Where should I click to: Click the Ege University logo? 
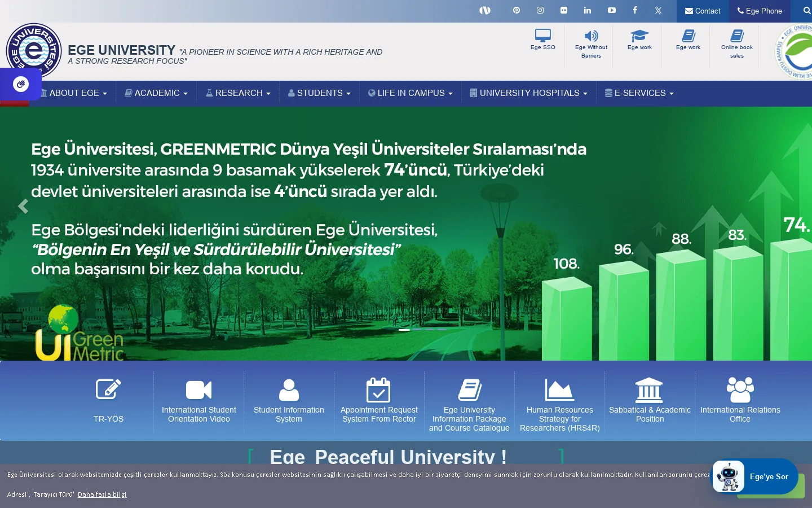(34, 51)
